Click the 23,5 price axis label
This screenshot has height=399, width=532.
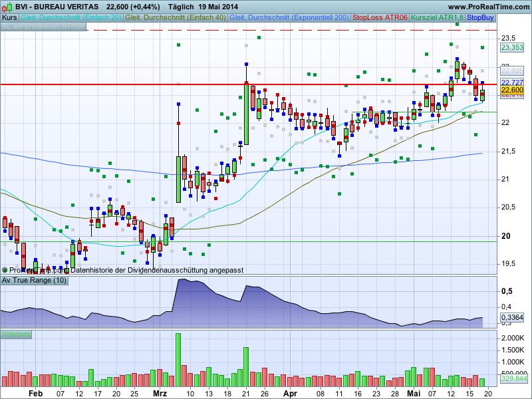click(x=508, y=38)
